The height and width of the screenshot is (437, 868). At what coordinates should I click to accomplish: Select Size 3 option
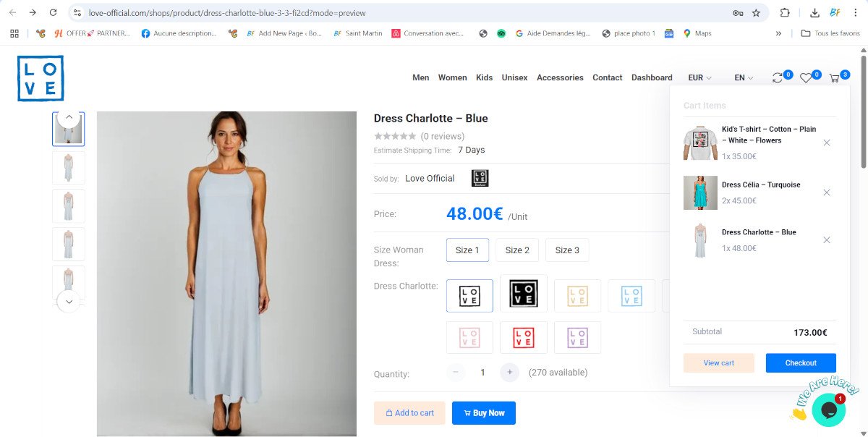click(x=567, y=250)
